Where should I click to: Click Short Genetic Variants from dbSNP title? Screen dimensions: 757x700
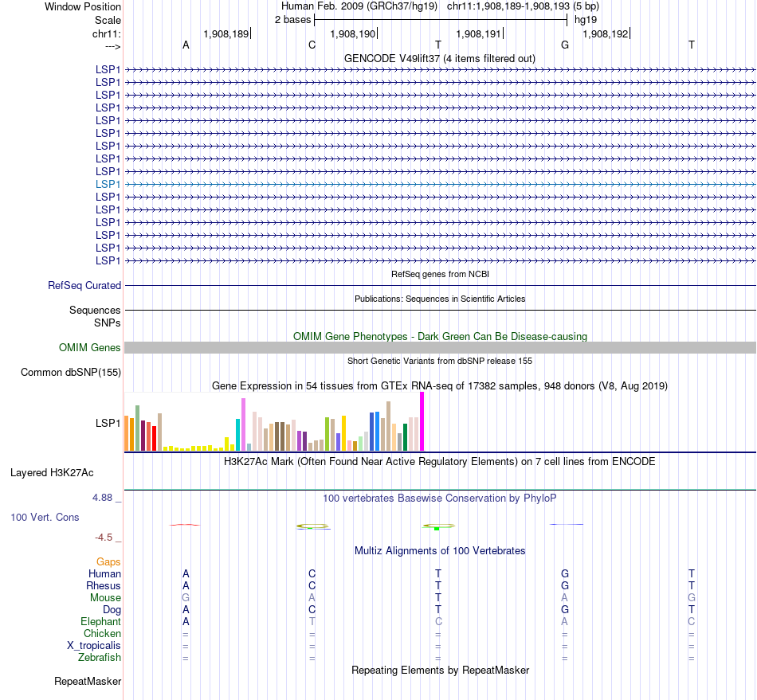pos(440,361)
